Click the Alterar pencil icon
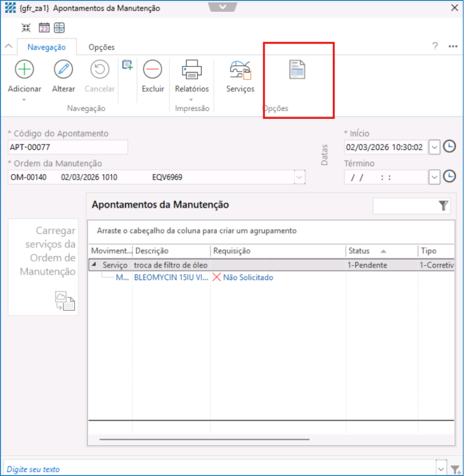Image resolution: width=464 pixels, height=476 pixels. pos(64,70)
